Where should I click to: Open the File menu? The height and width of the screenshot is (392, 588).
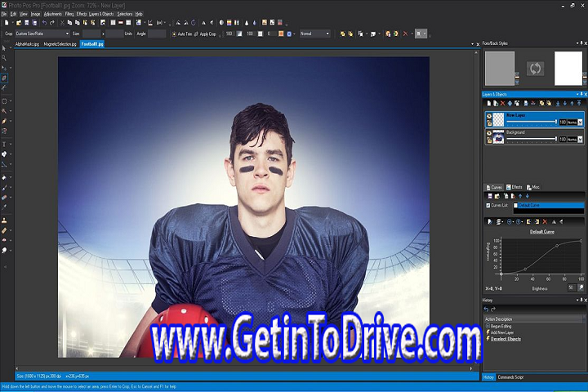tap(4, 14)
